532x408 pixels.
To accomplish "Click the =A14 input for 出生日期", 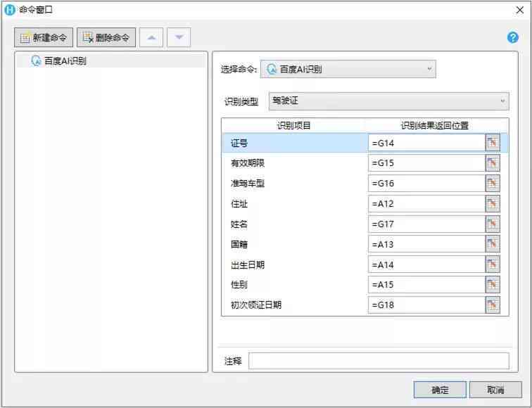I will (x=426, y=264).
